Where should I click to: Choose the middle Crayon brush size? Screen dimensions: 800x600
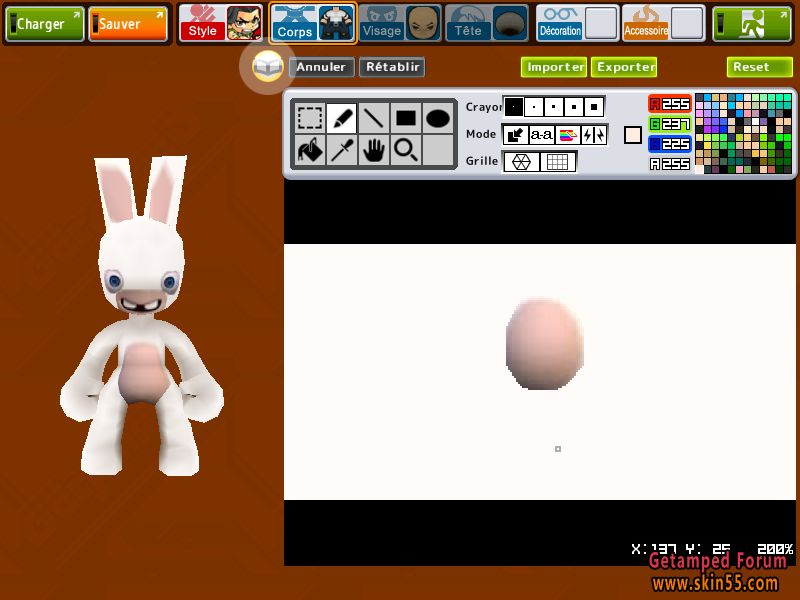pyautogui.click(x=554, y=107)
